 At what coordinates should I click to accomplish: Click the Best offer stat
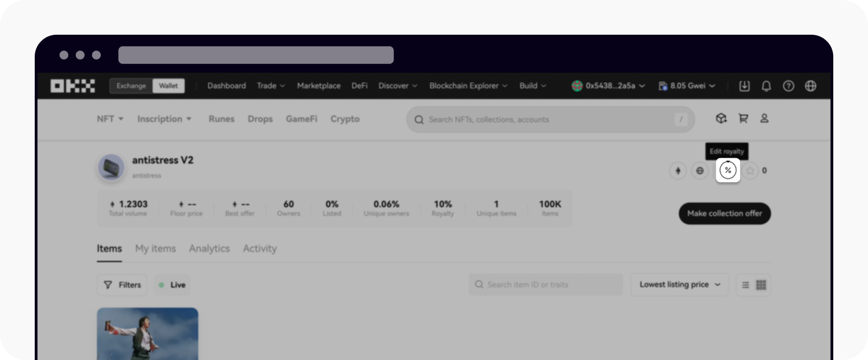[240, 208]
